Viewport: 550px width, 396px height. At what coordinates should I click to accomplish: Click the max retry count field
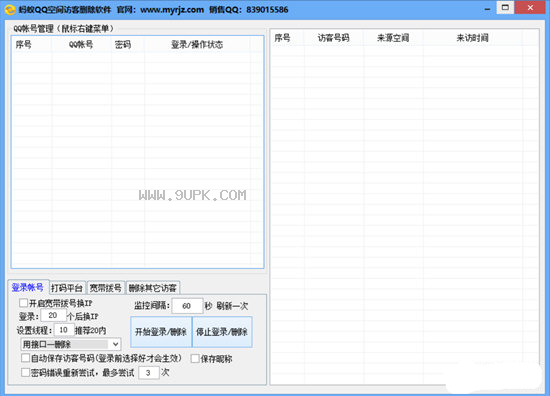coord(149,372)
